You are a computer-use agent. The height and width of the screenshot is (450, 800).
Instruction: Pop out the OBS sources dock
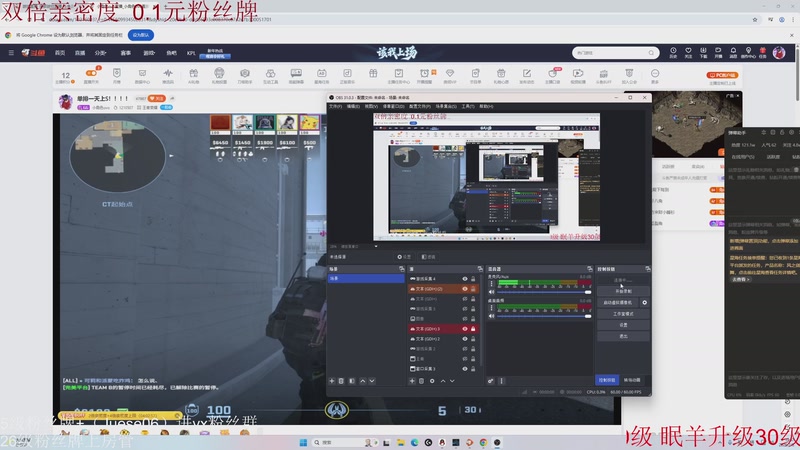pos(480,269)
